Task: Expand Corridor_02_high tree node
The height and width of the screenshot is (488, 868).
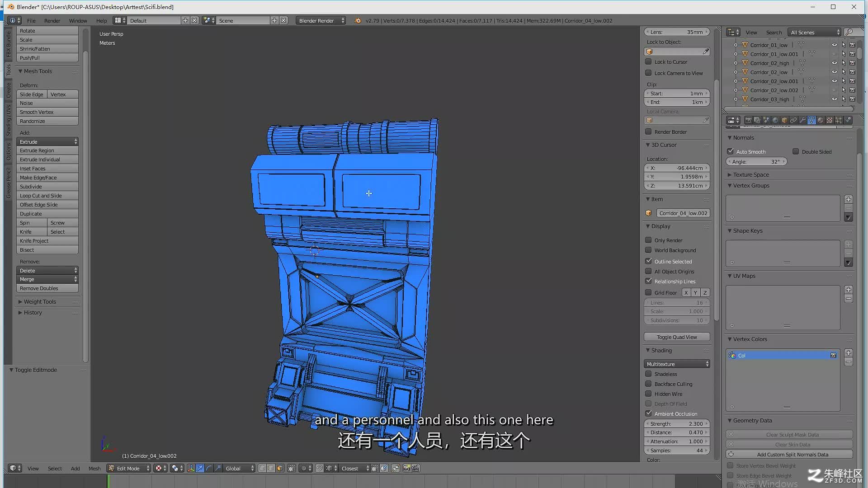Action: [x=736, y=63]
